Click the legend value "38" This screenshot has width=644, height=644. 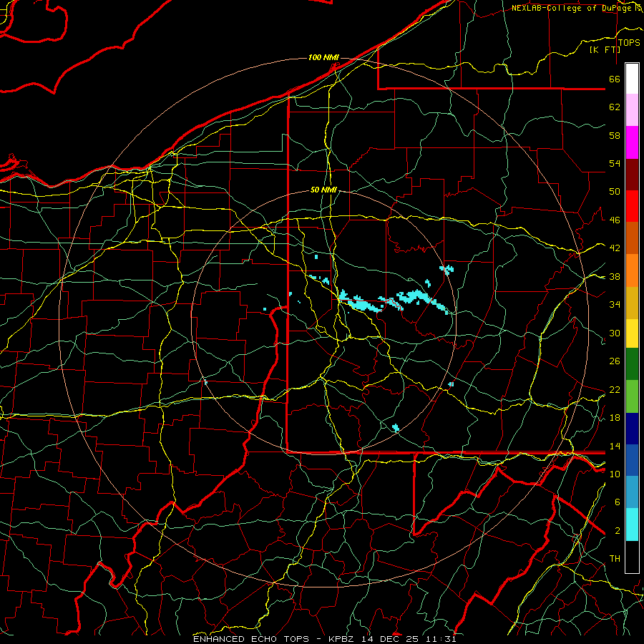click(615, 276)
